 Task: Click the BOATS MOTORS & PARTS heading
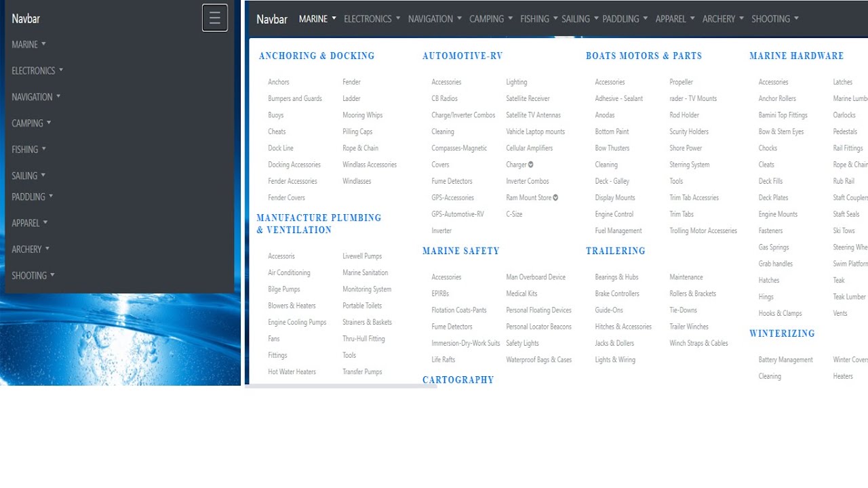tap(644, 56)
